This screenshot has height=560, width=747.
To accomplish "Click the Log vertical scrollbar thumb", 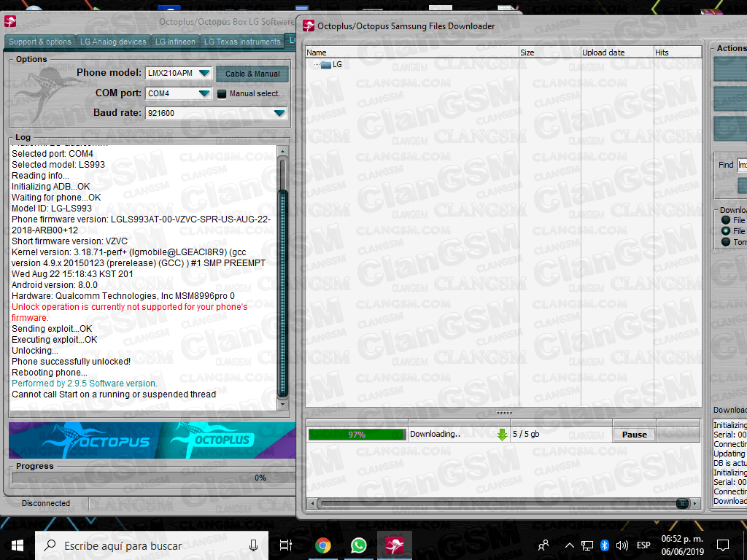I will coord(282,293).
